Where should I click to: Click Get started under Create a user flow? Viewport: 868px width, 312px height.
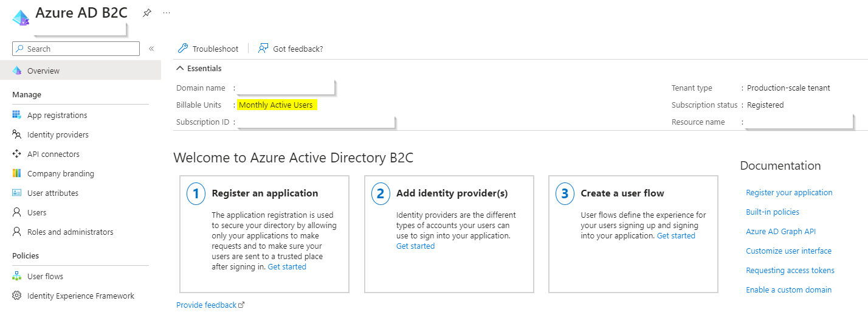676,235
